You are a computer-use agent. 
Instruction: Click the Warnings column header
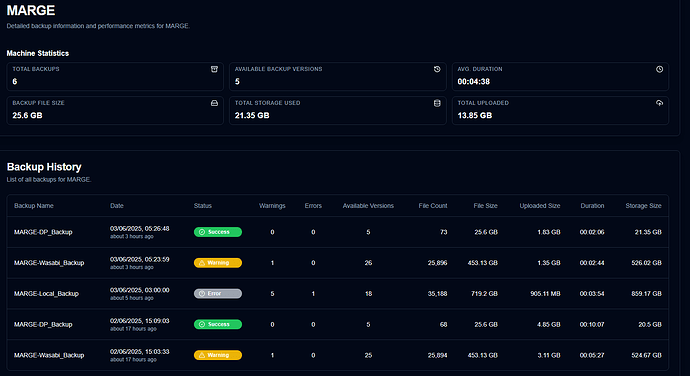pyautogui.click(x=272, y=206)
